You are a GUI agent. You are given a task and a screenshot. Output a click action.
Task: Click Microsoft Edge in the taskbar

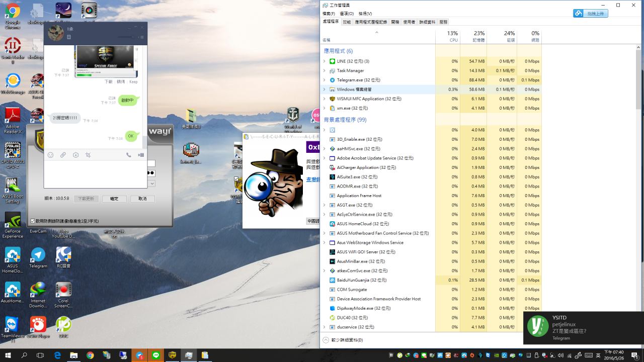[x=57, y=355]
